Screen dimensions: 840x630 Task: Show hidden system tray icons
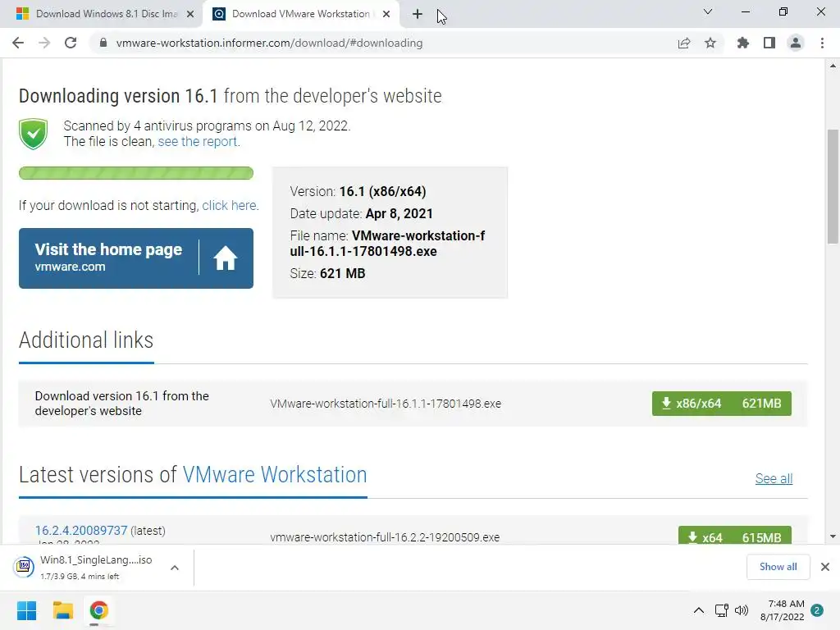tap(699, 610)
